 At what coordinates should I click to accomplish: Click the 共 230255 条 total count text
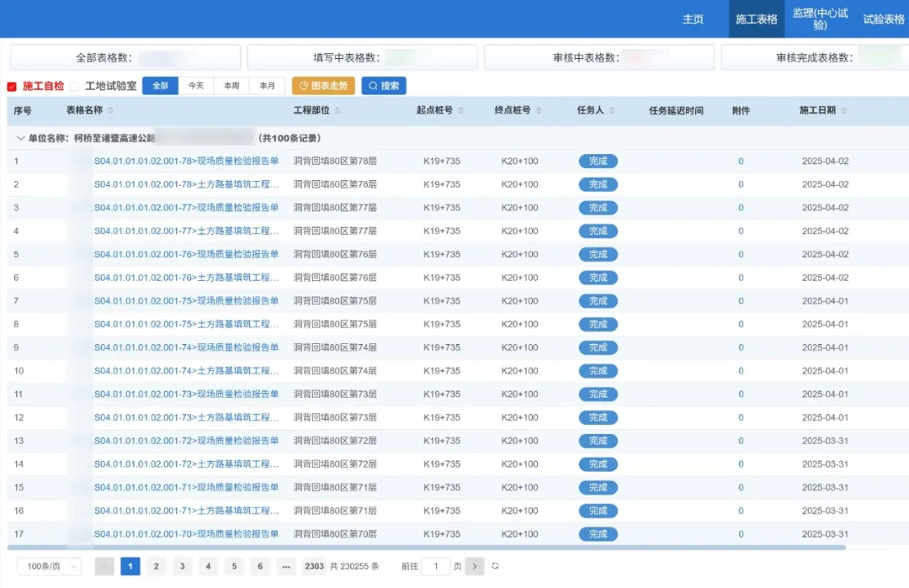point(354,566)
